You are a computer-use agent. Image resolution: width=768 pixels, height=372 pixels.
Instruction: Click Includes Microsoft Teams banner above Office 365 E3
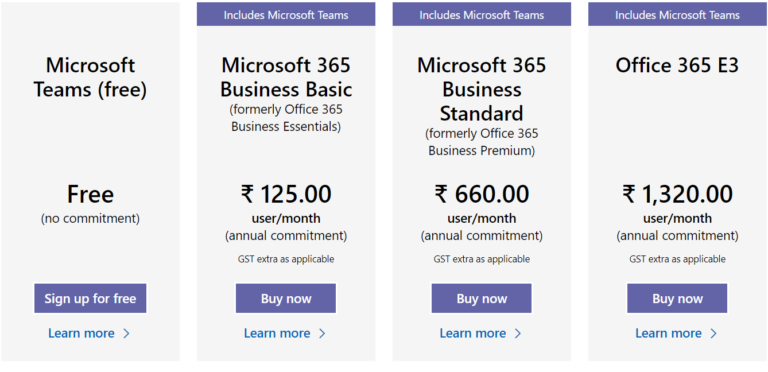click(x=677, y=14)
